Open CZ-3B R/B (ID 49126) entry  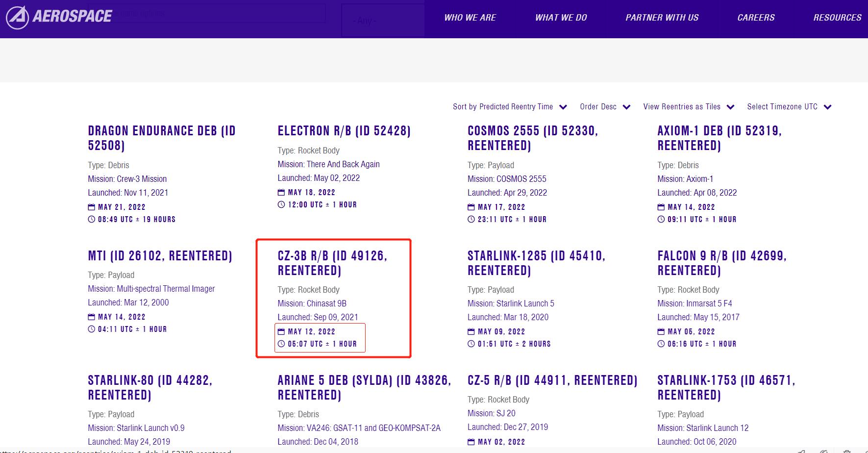(x=332, y=263)
